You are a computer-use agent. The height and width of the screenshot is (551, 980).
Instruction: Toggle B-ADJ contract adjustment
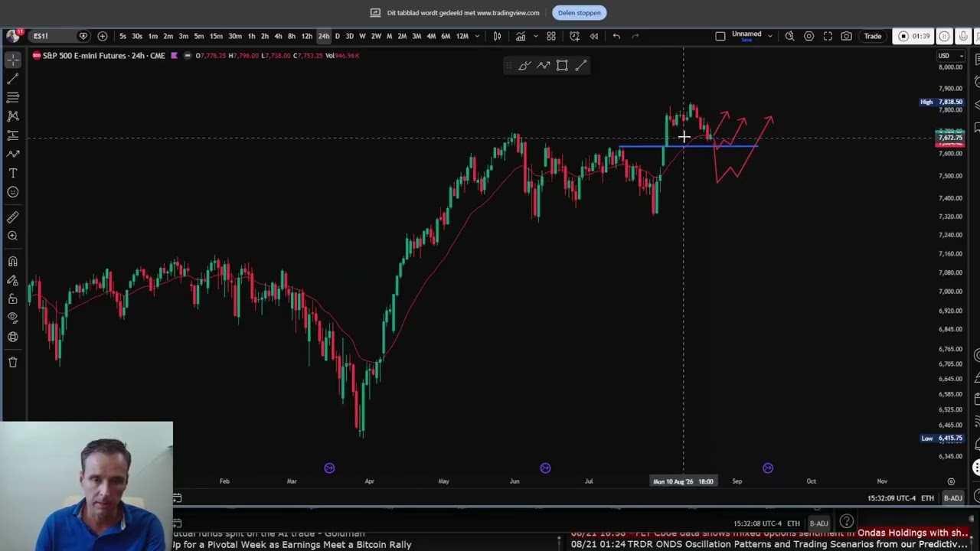(952, 498)
